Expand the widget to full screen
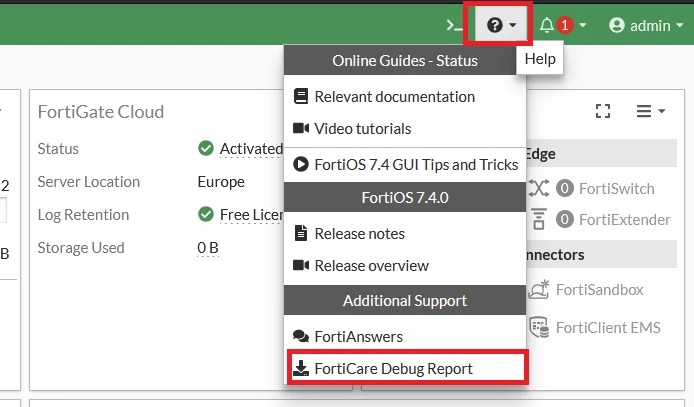The width and height of the screenshot is (694, 407). (x=602, y=111)
